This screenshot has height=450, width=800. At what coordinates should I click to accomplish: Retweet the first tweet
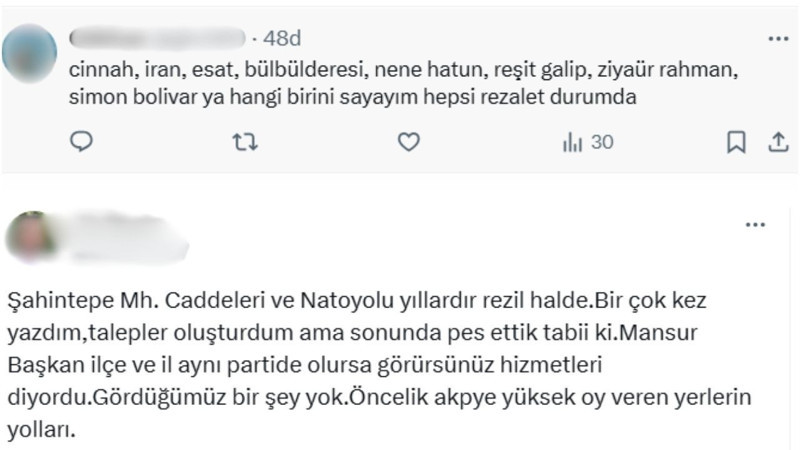click(244, 143)
